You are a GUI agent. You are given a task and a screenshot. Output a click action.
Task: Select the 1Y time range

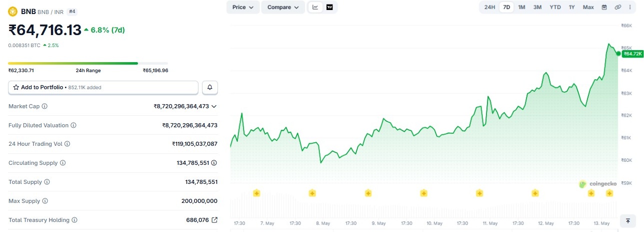571,7
